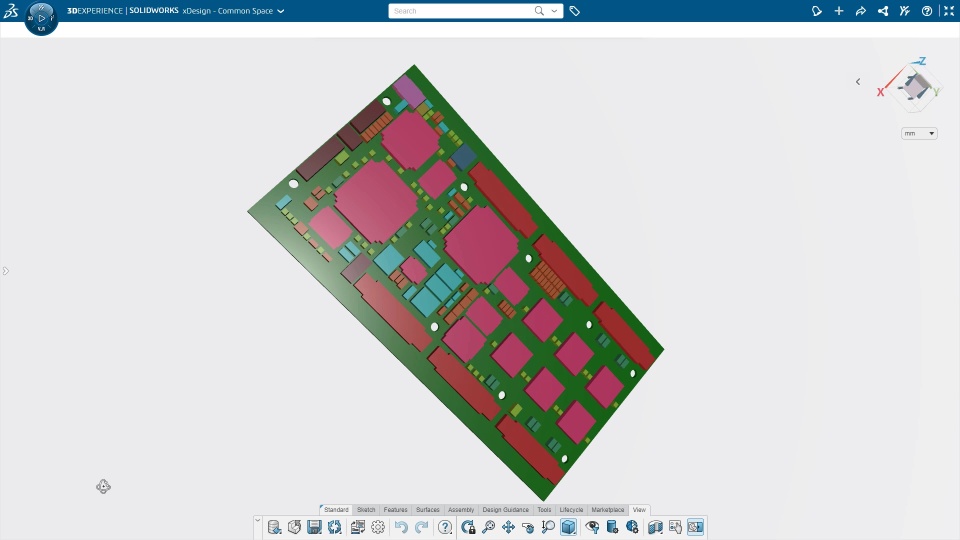Toggle the highlighted rightmost view panel button
Image resolution: width=960 pixels, height=540 pixels.
(x=696, y=527)
